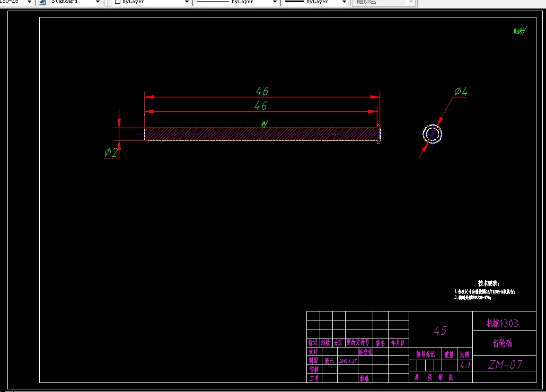Select the upper 46 dimension text
546x392 pixels.
coord(262,91)
